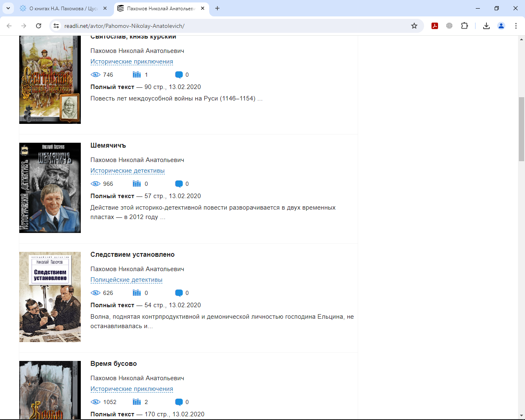Screen dimensions: 525x420
Task: Open the 'Шемячичъ' book cover thumbnail
Action: (x=50, y=188)
